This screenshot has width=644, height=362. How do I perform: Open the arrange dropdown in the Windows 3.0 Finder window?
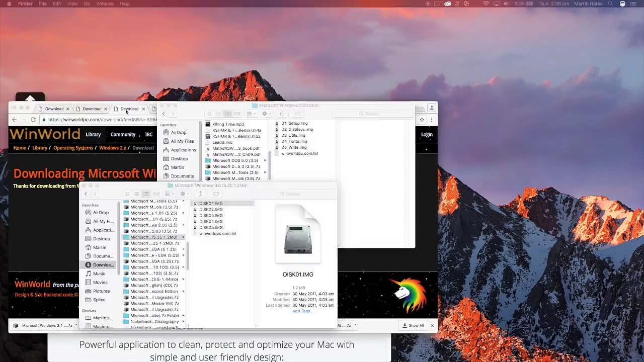pos(169,194)
